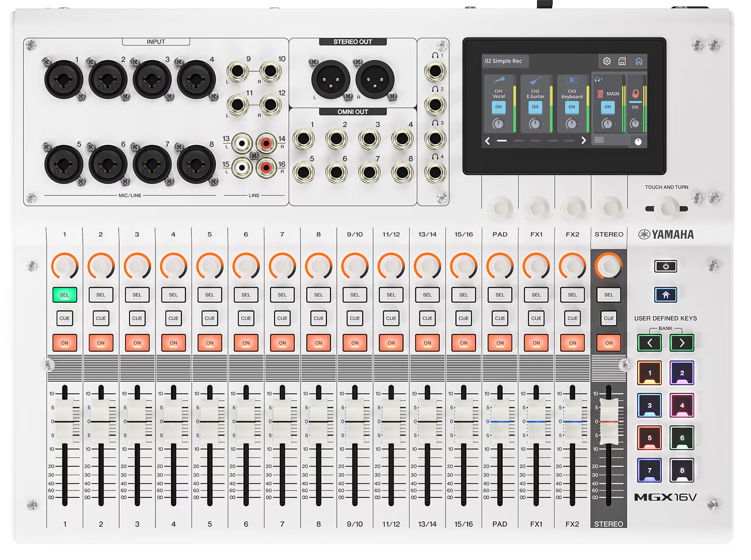Toggle the CH3 Keyboard ON button on screen
This screenshot has width=751, height=560.
(x=571, y=107)
